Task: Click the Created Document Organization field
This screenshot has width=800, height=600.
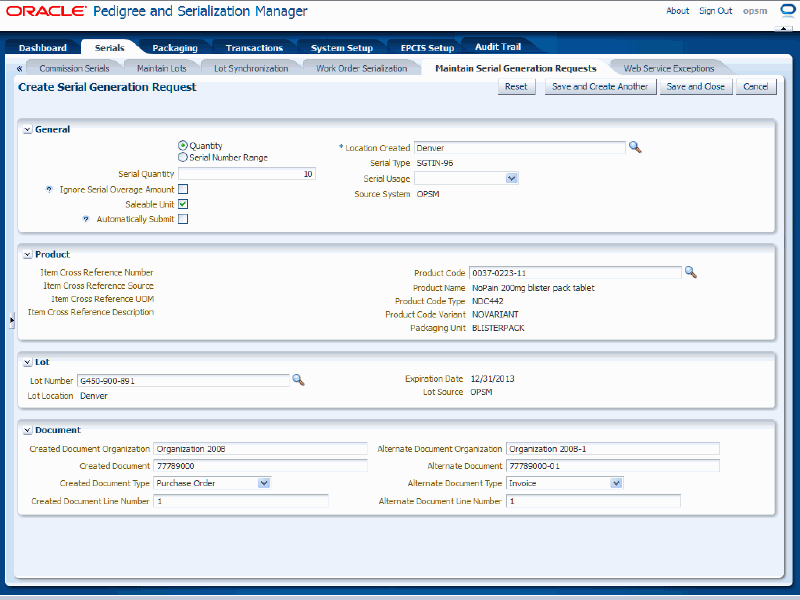Action: tap(260, 449)
